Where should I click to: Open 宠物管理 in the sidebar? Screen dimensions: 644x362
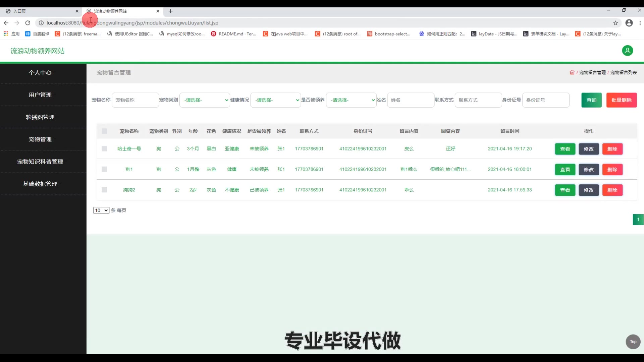pos(40,139)
